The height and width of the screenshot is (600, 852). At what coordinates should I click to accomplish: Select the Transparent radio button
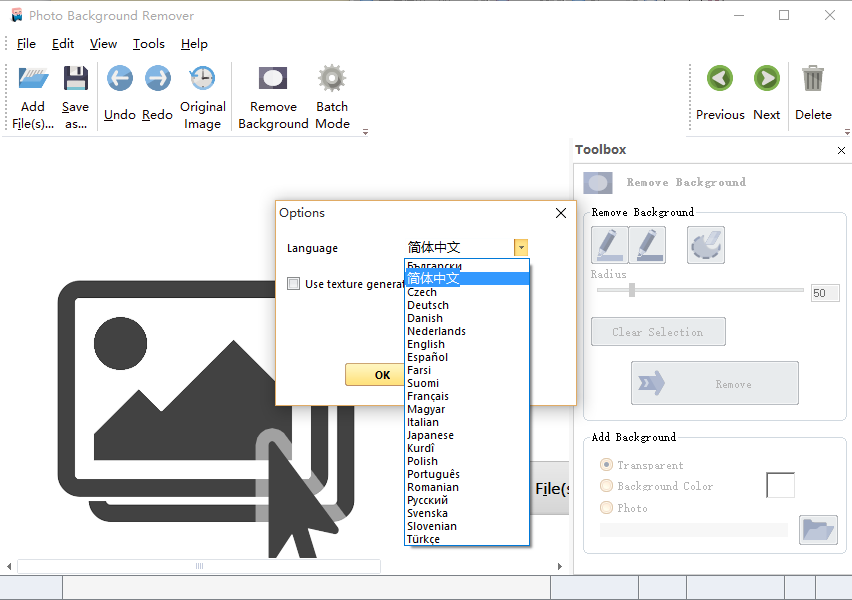[x=606, y=465]
